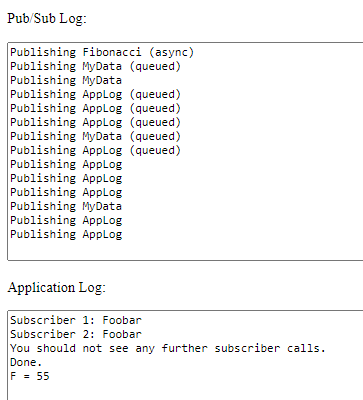Click the 'Pub/Sub Log:' heading label
This screenshot has height=400, width=363.
(47, 18)
